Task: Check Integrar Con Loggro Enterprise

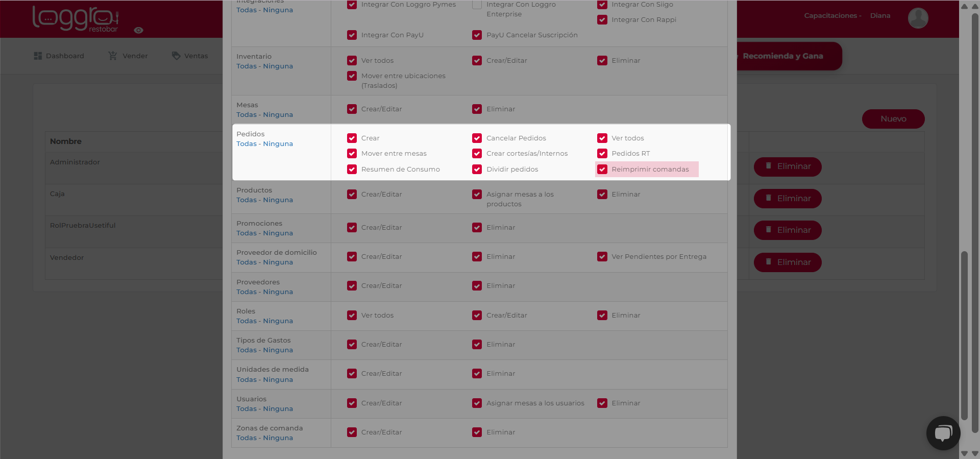Action: pos(477,5)
